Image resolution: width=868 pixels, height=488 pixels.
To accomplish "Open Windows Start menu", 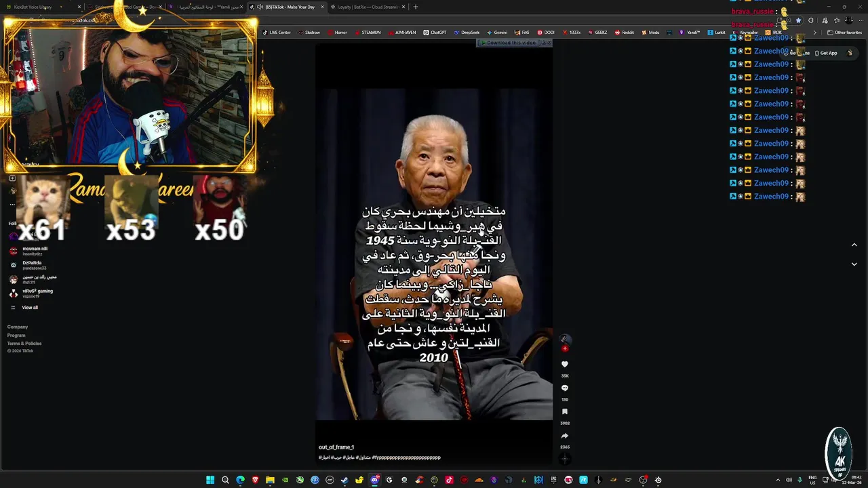I will [210, 480].
